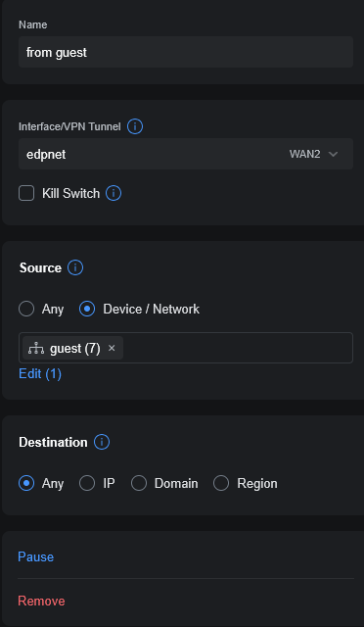Viewport: 364px width, 627px height.
Task: Select the Source 'Any' radio button
Action: 26,310
